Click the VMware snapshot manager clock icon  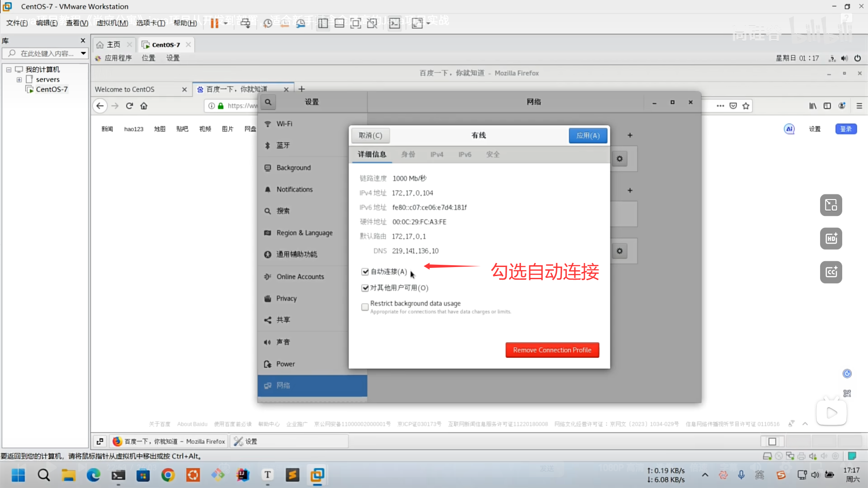301,23
